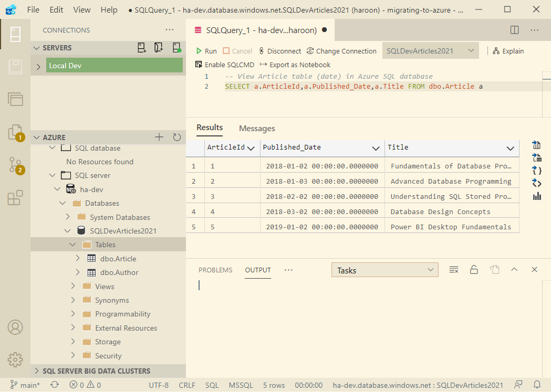Image resolution: width=551 pixels, height=392 pixels.
Task: Switch to the Messages tab
Action: 257,129
